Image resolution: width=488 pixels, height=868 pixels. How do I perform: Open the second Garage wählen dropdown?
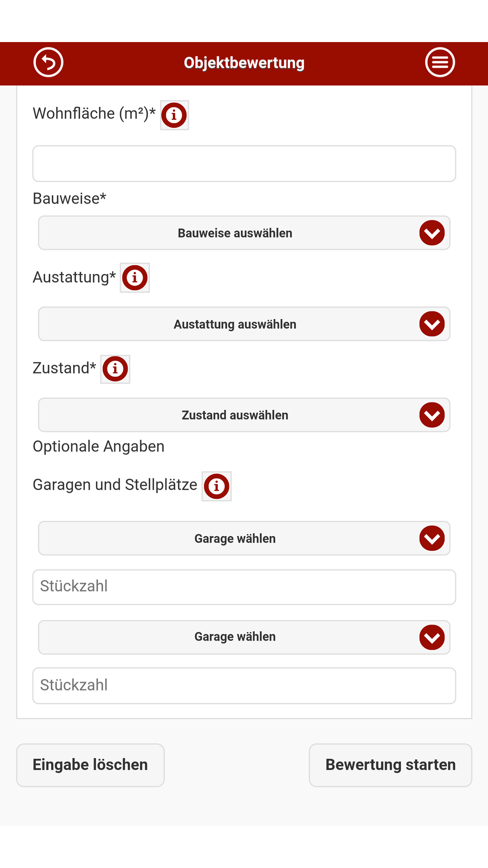pos(235,637)
